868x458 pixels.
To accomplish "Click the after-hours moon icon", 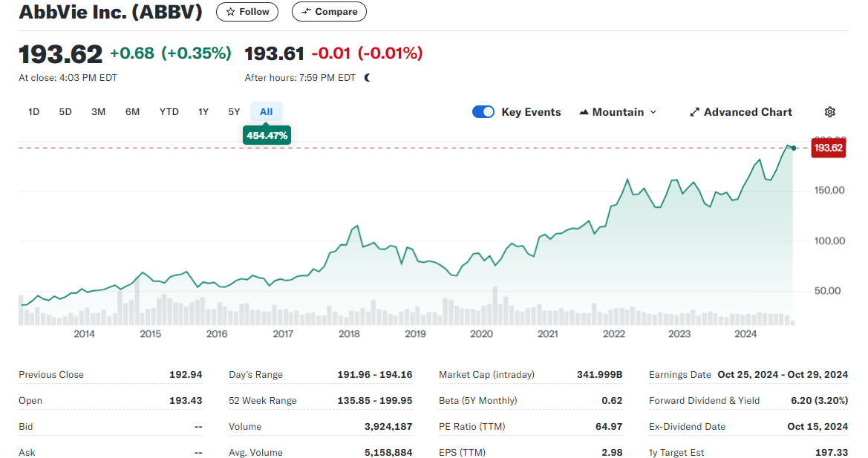I will (368, 78).
